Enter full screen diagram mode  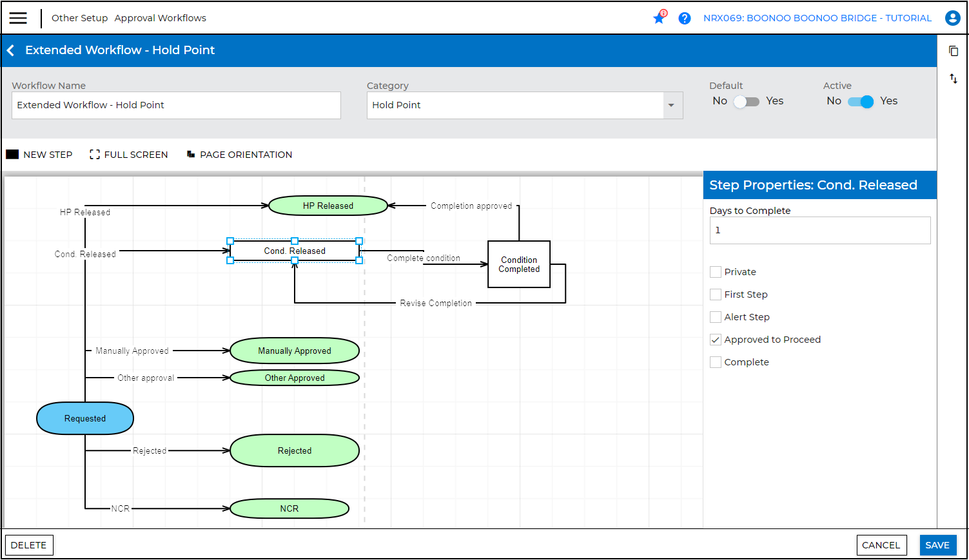click(x=129, y=155)
